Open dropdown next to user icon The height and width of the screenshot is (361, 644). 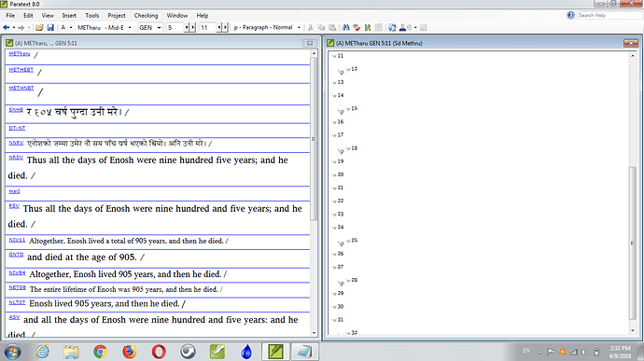pyautogui.click(x=415, y=27)
